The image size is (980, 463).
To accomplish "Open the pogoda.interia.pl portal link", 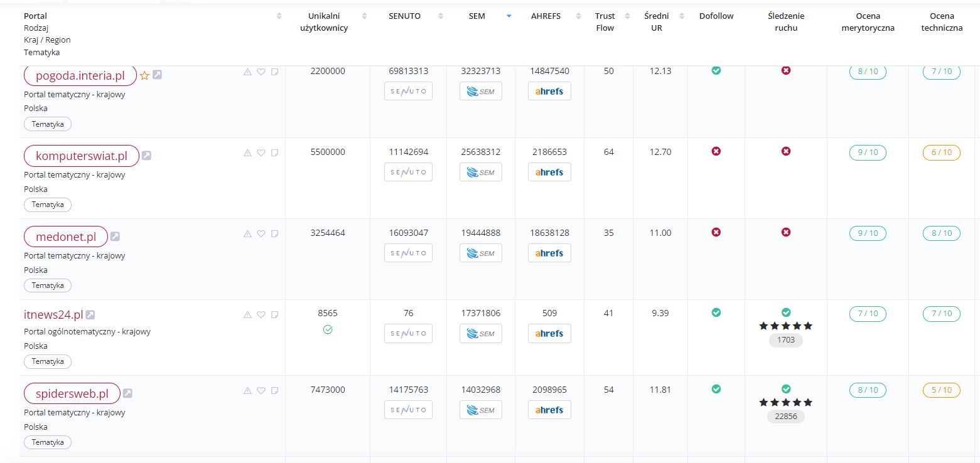I will coord(80,76).
